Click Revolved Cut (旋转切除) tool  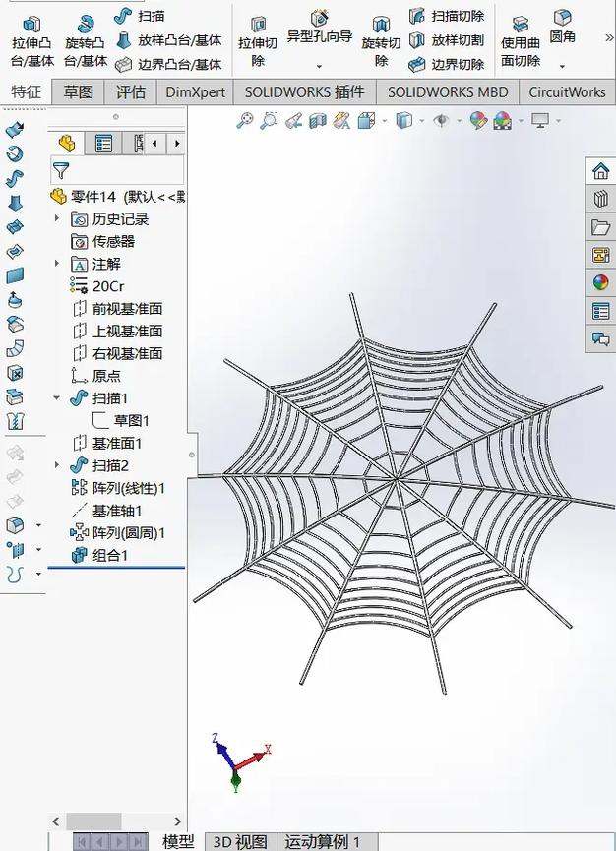381,41
